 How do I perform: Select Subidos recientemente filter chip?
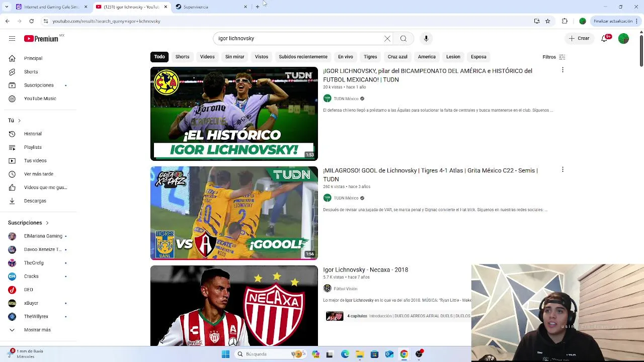[303, 57]
